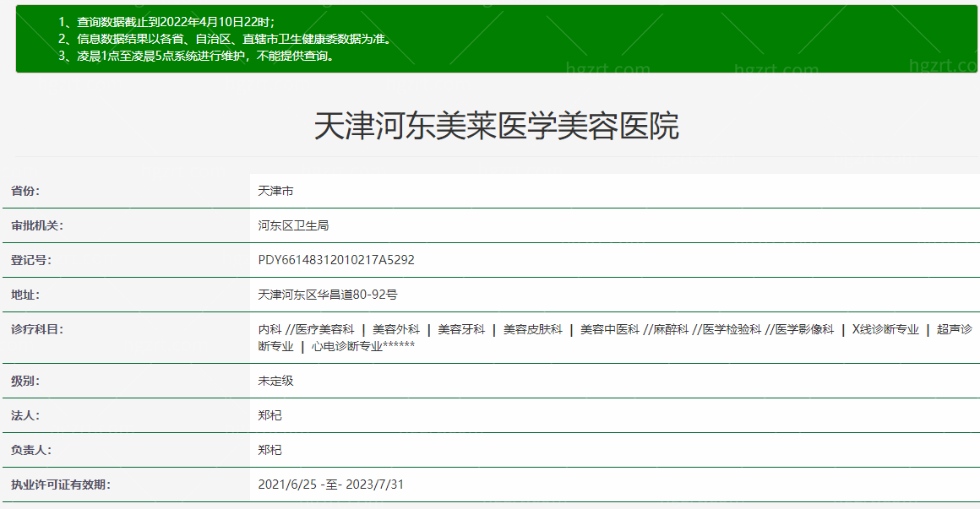Click the 法人 row label
This screenshot has width=980, height=509.
click(25, 415)
